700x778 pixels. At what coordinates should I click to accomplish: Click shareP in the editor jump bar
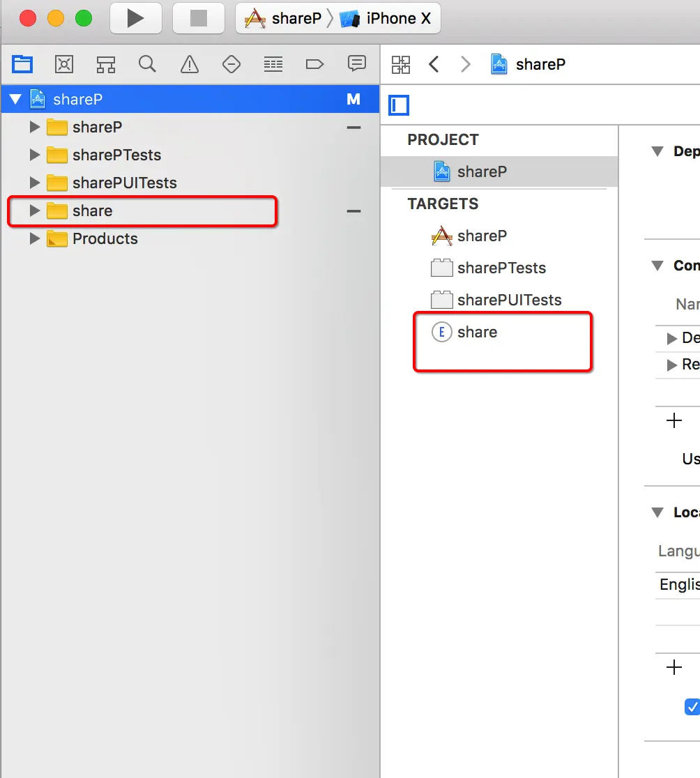(x=528, y=64)
